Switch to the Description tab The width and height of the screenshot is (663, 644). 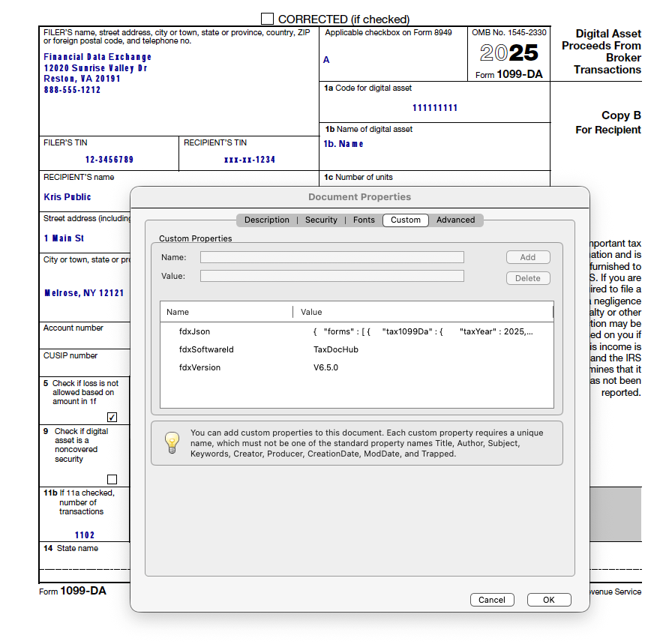pyautogui.click(x=267, y=220)
